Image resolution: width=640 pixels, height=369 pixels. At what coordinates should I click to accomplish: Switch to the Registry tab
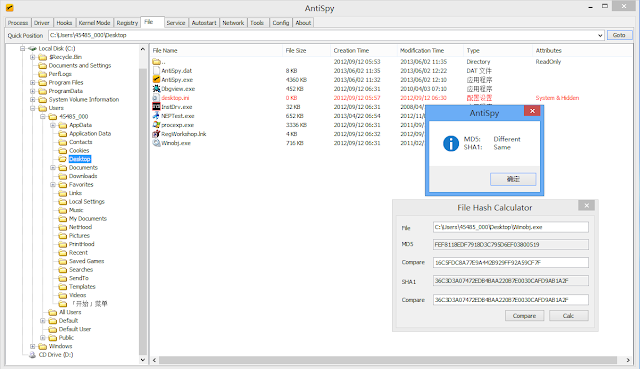click(127, 23)
